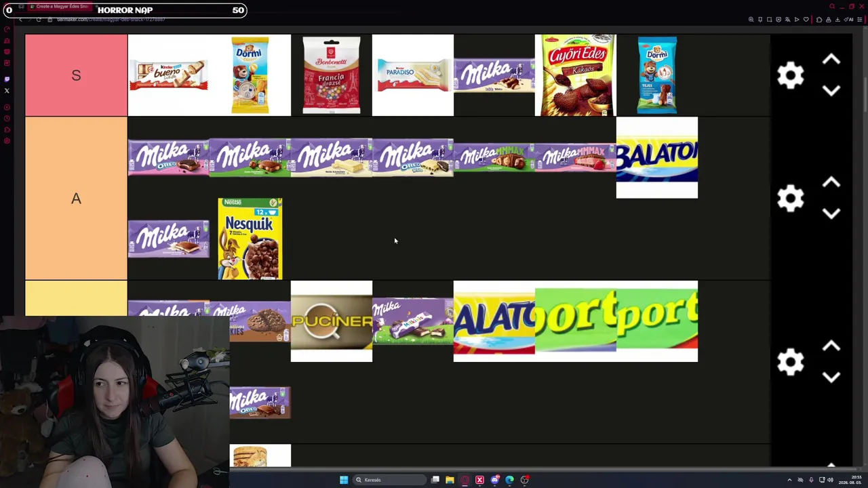Move the A tier row down

point(831,213)
